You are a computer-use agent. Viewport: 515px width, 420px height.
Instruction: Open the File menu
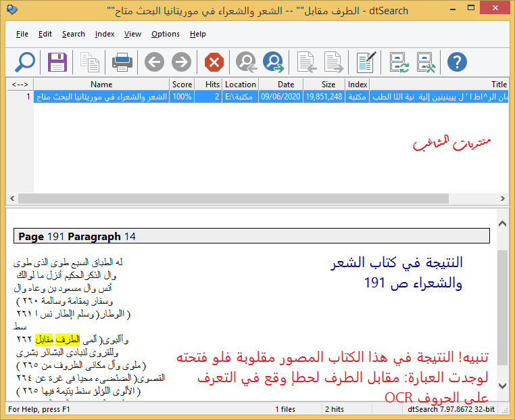(x=22, y=34)
